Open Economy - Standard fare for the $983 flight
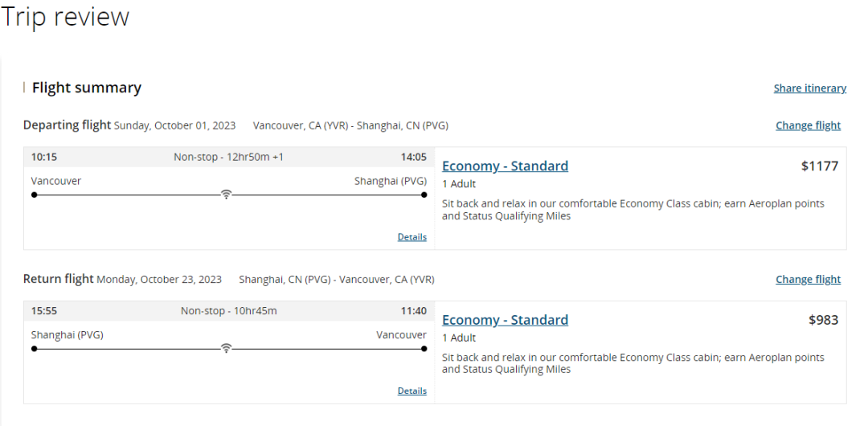This screenshot has height=426, width=868. (505, 320)
